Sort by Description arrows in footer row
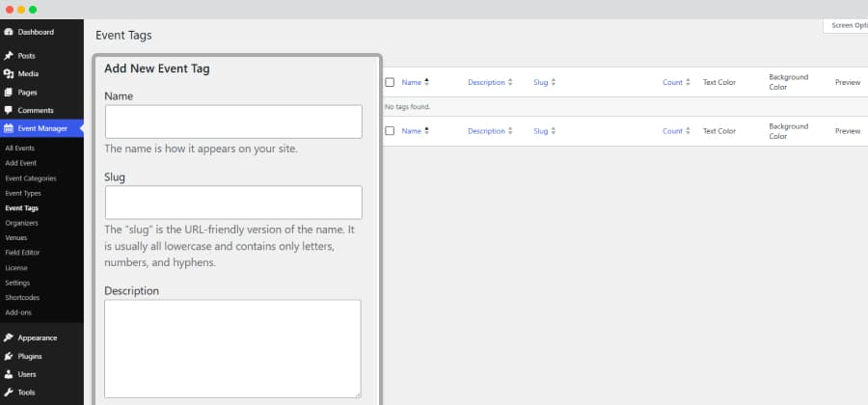This screenshot has width=868, height=405. (510, 131)
